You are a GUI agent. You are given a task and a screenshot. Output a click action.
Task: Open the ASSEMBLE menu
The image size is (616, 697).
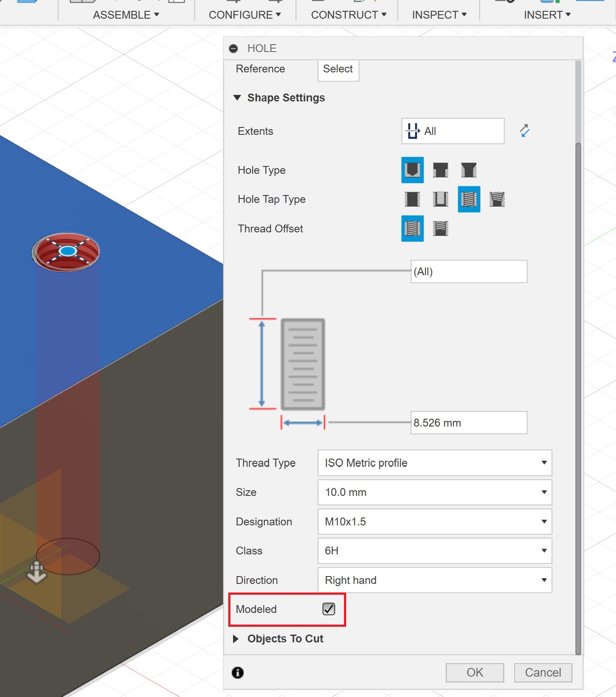point(126,15)
